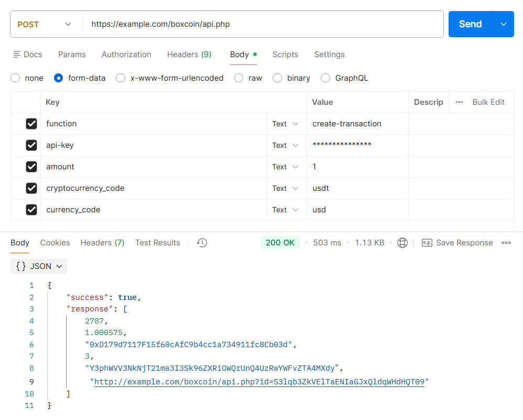The width and height of the screenshot is (523, 420).
Task: Open the response Test Results tab
Action: pos(157,243)
